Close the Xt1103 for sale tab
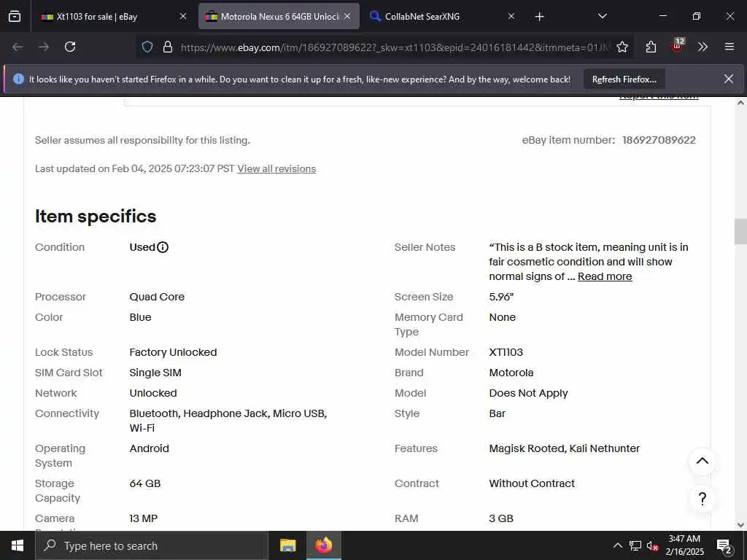Screen dimensions: 747x560 pos(183,16)
